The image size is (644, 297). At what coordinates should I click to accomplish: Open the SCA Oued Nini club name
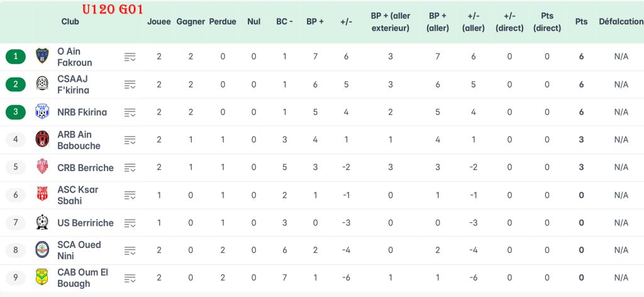pos(79,250)
